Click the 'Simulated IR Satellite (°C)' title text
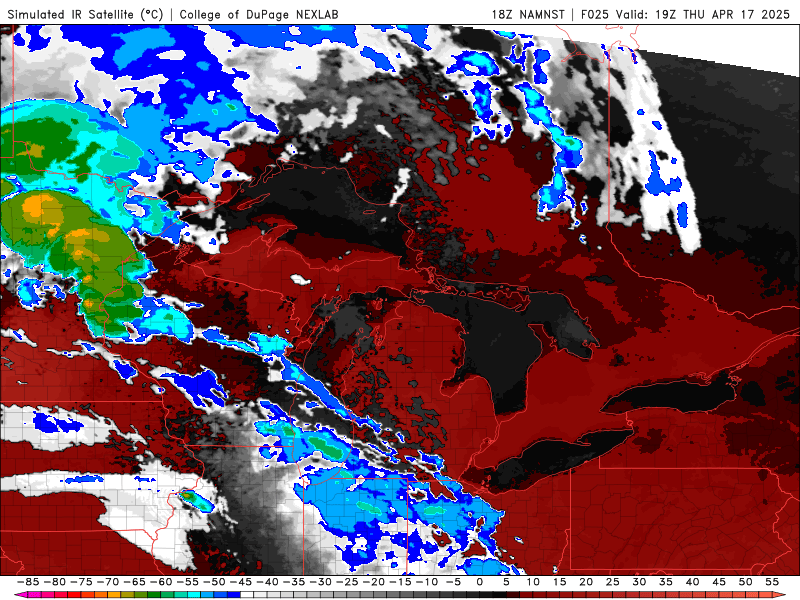The image size is (800, 600). pos(85,15)
